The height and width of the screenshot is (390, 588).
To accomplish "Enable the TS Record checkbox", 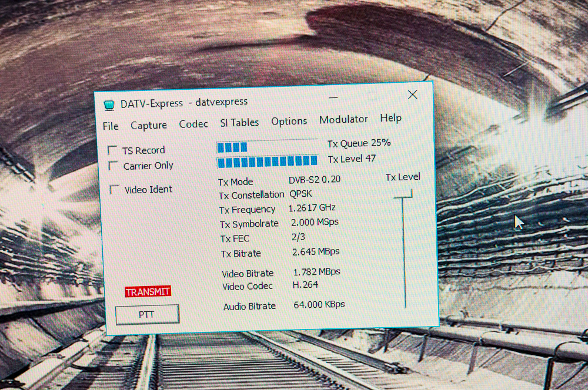I will tap(112, 150).
